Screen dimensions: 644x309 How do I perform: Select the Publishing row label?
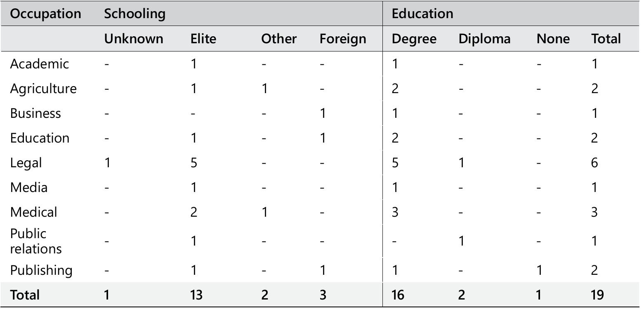[41, 270]
